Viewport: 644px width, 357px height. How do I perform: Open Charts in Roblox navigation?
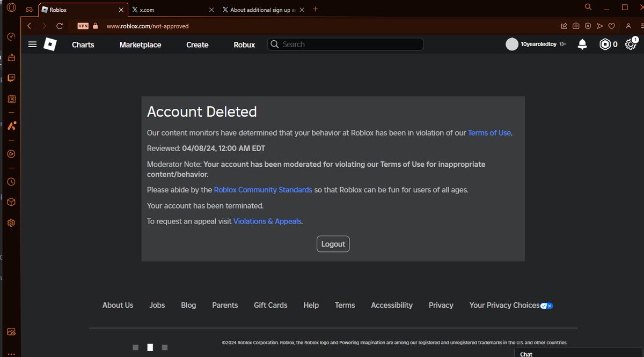pyautogui.click(x=83, y=45)
